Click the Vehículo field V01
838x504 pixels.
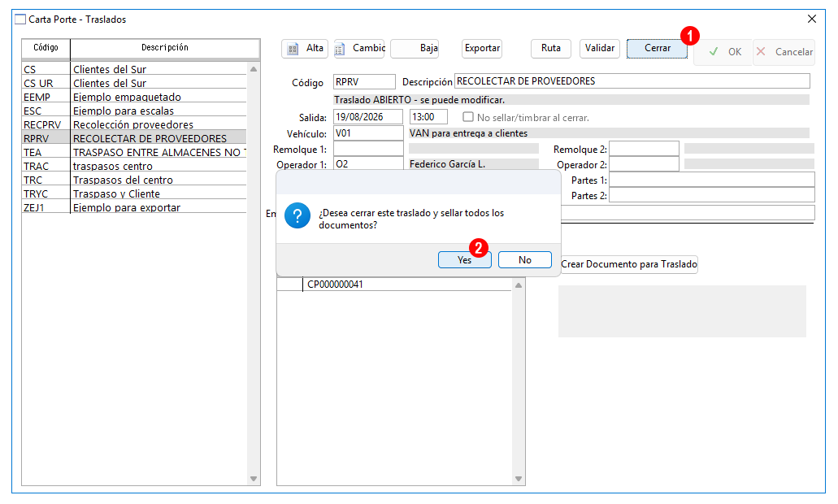[x=368, y=133]
